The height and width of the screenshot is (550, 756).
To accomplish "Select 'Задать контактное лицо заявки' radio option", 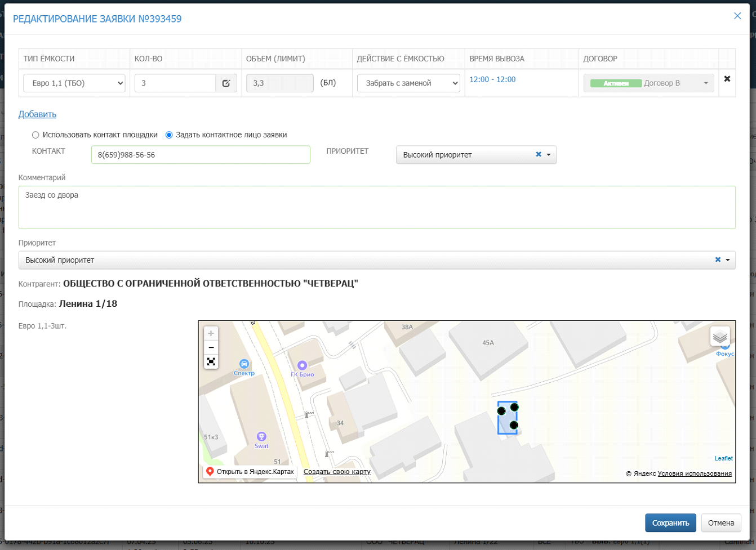I will pyautogui.click(x=169, y=135).
